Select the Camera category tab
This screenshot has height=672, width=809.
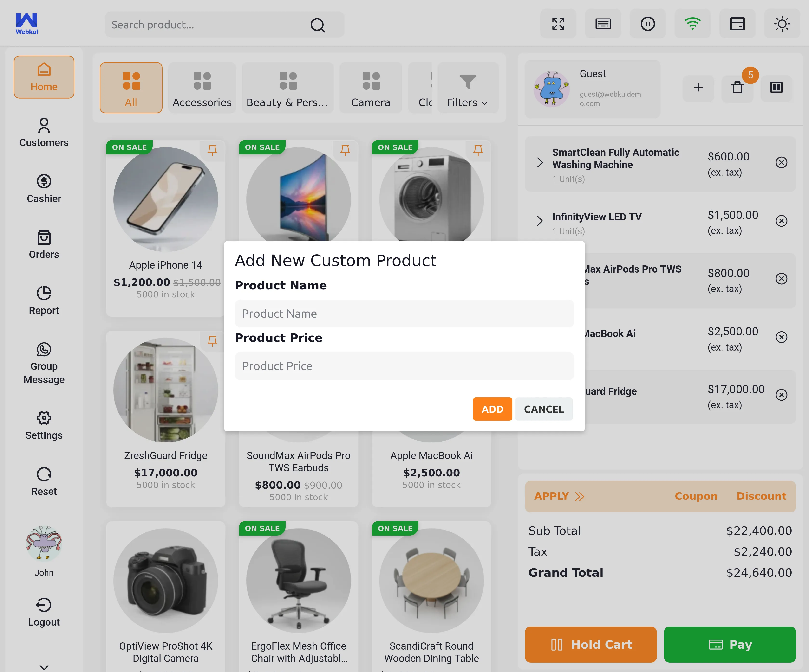(x=371, y=88)
